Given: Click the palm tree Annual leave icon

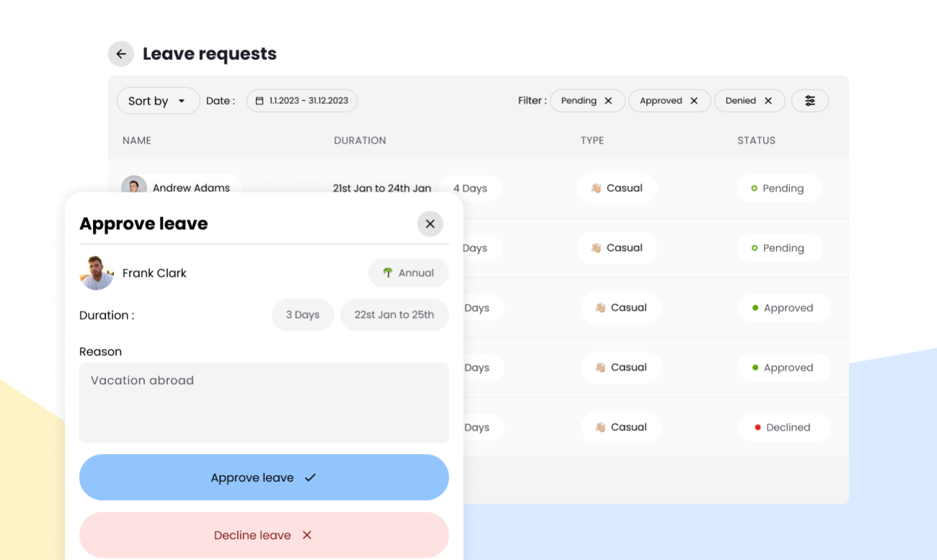Looking at the screenshot, I should click(x=388, y=273).
